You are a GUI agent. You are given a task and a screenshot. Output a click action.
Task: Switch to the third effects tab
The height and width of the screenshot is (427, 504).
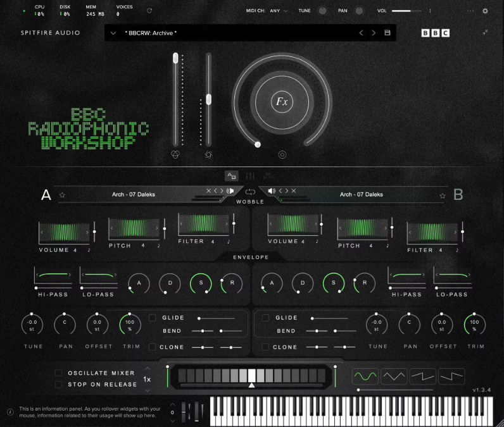tap(268, 176)
